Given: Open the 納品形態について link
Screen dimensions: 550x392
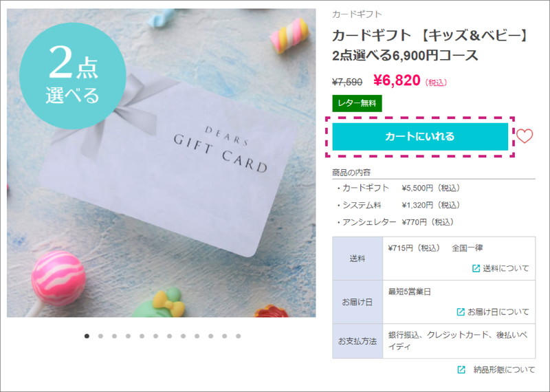Looking at the screenshot, I should [x=504, y=369].
